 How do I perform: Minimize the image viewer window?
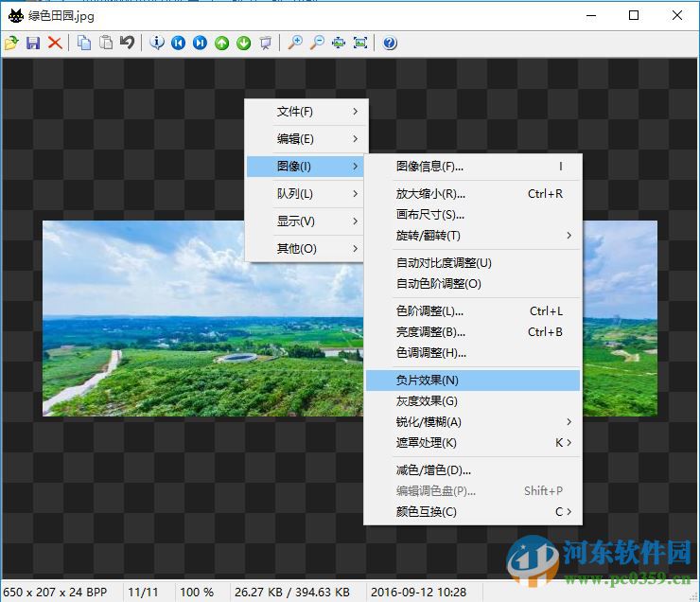click(591, 16)
